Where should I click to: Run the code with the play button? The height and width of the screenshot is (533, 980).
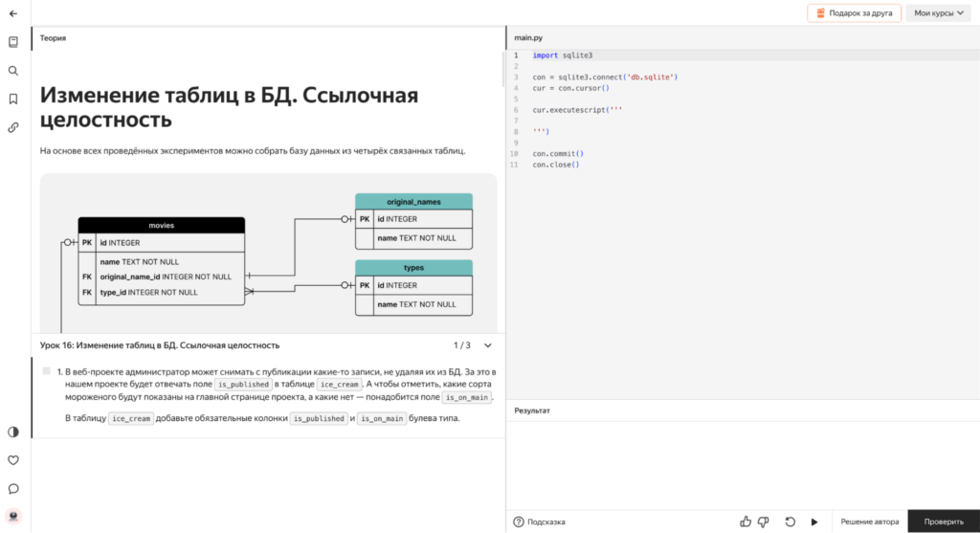[814, 522]
